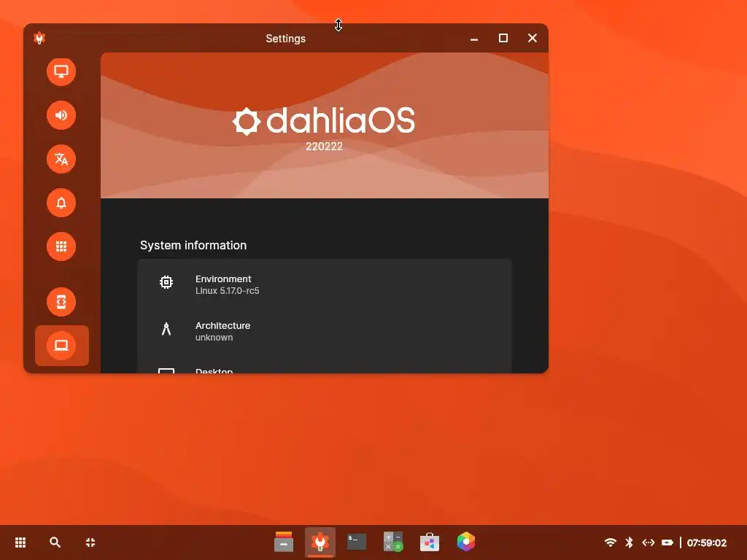747x560 pixels.
Task: Open the app launcher grid in taskbar
Action: (20, 542)
